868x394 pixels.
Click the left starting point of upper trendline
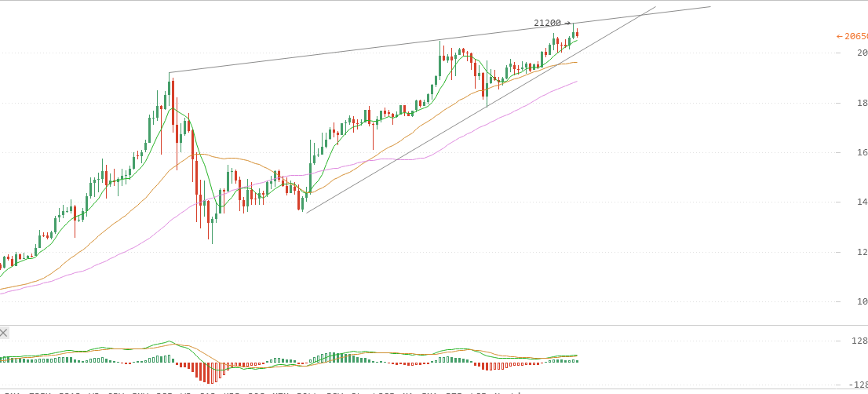coord(170,73)
